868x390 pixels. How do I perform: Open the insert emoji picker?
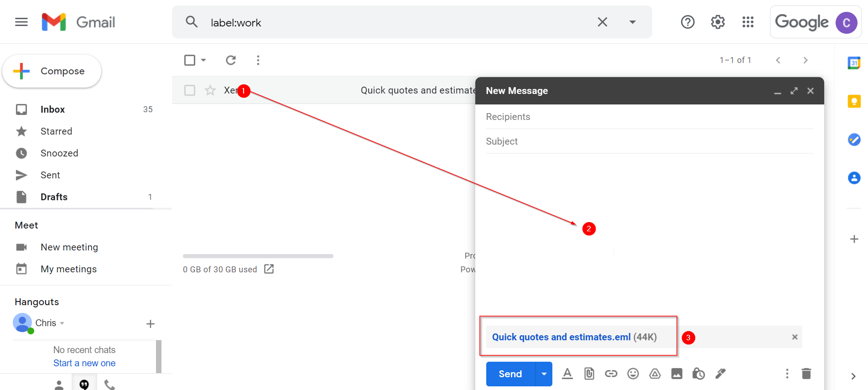pyautogui.click(x=633, y=374)
